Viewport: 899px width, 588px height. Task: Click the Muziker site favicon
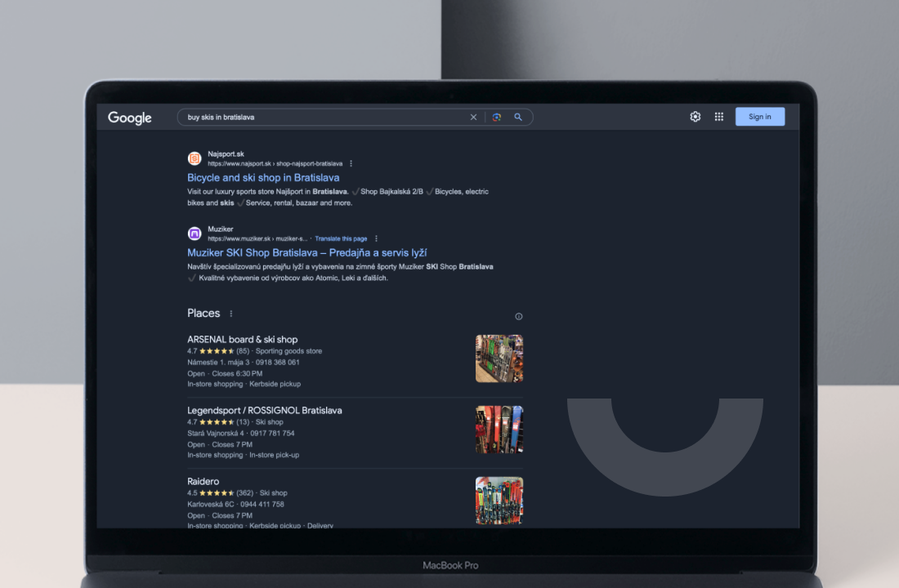click(x=195, y=234)
